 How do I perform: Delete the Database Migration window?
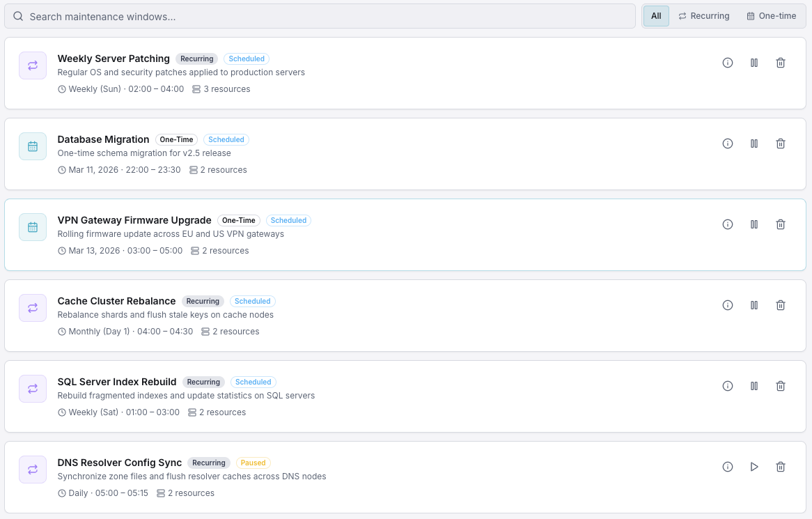point(781,144)
